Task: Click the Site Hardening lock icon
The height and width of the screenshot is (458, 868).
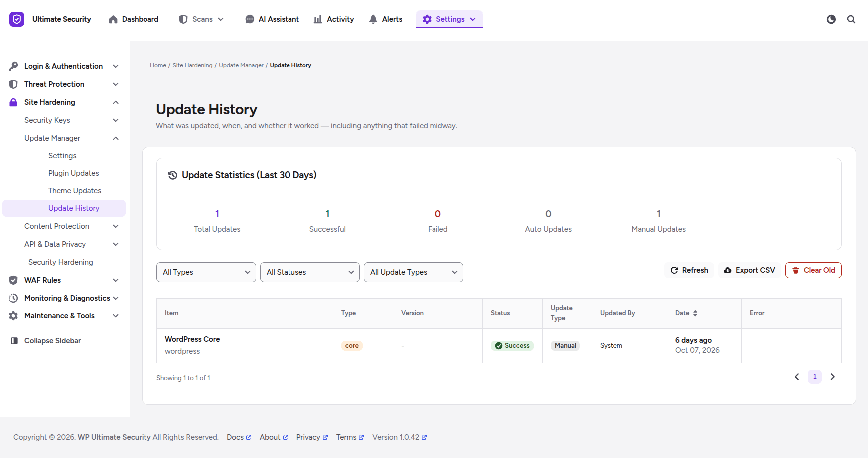Action: pos(13,102)
